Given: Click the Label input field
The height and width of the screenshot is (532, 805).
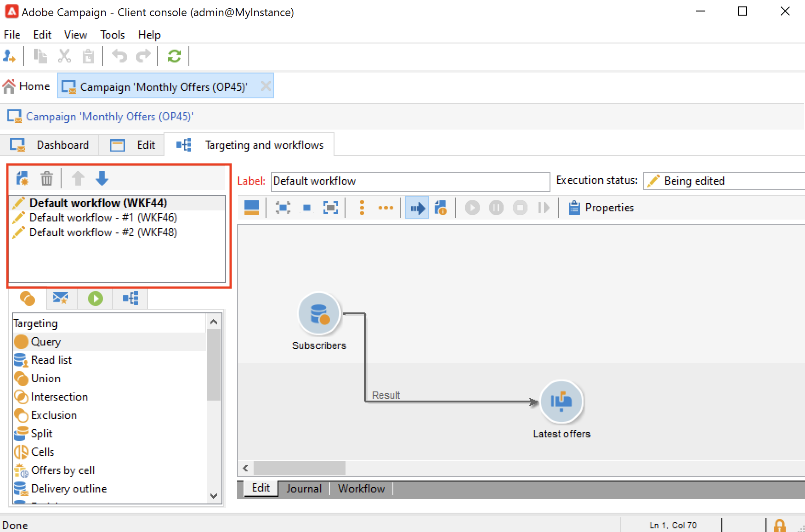Looking at the screenshot, I should tap(410, 181).
